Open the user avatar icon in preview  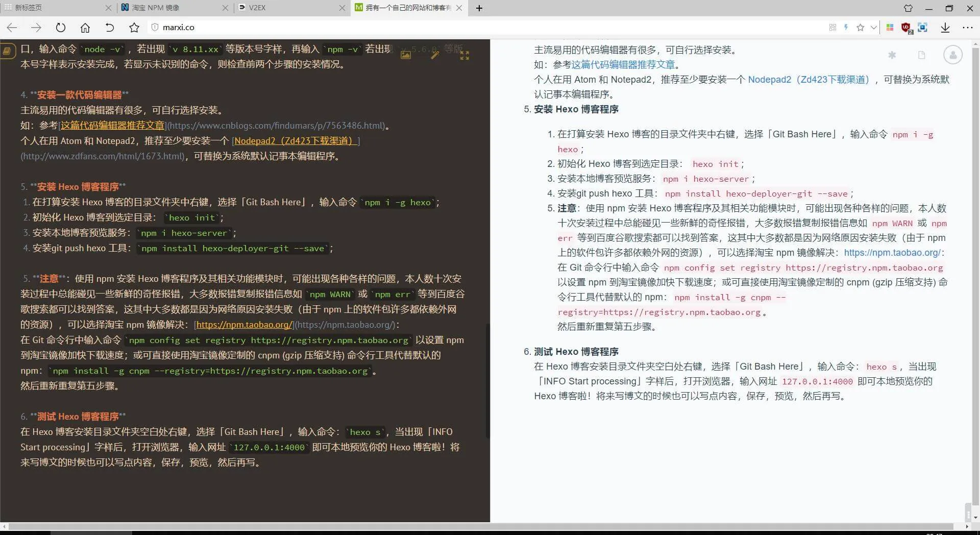tap(952, 55)
